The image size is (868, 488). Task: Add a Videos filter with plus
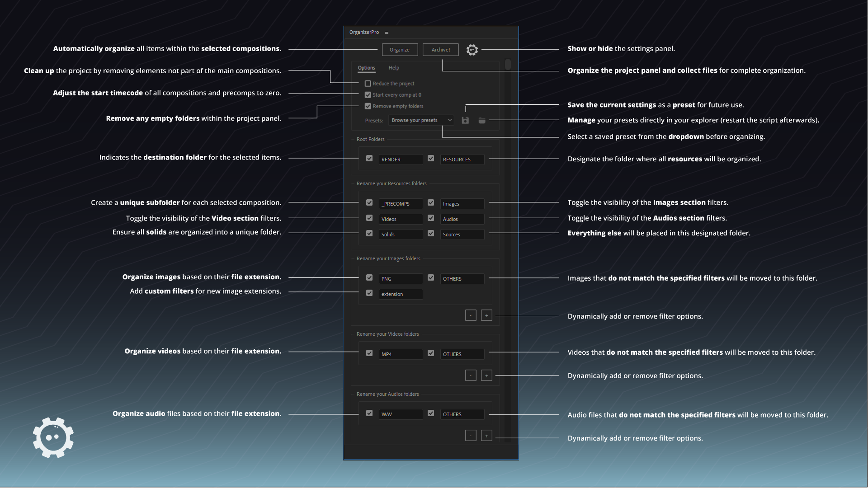click(x=486, y=375)
